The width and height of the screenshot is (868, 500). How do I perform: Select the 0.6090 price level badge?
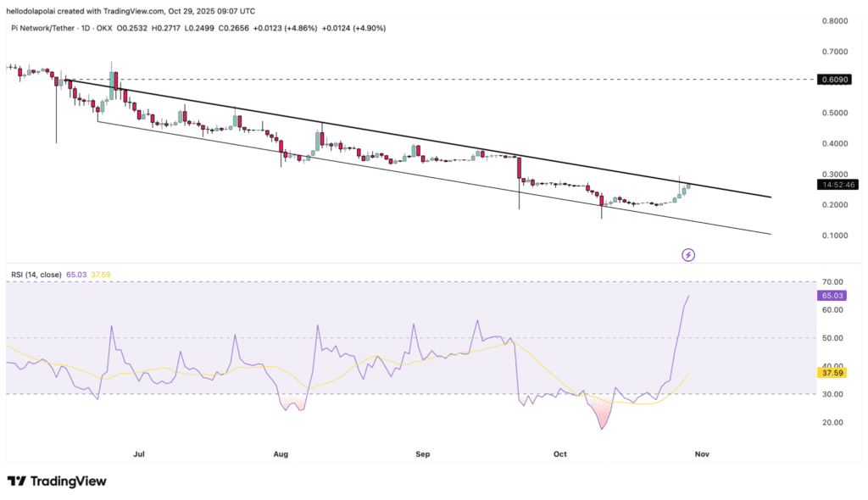coord(835,79)
